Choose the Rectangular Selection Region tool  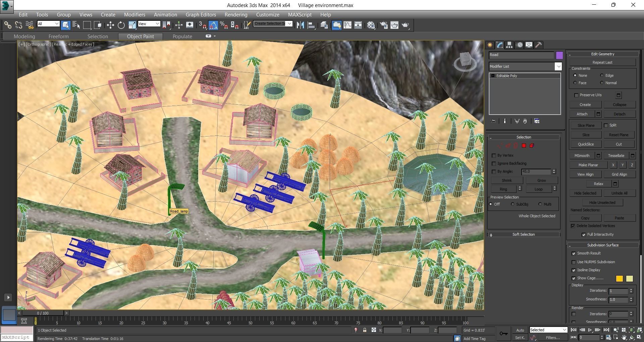87,25
